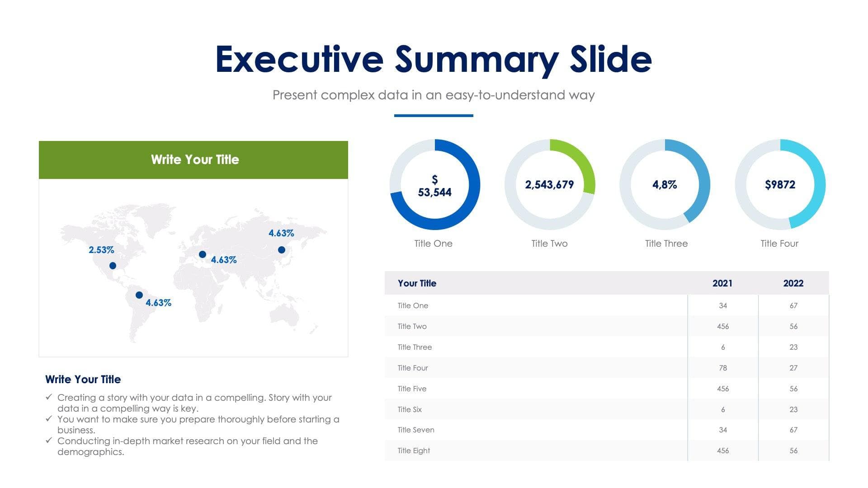Select the $53,544 donut chart
Image resolution: width=868 pixels, height=488 pixels.
click(x=434, y=185)
